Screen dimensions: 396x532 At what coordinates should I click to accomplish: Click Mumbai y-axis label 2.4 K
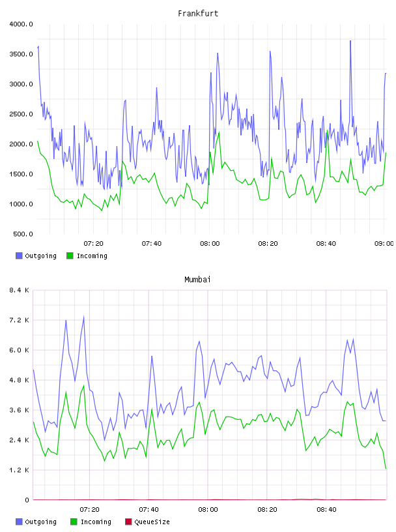pyautogui.click(x=20, y=440)
